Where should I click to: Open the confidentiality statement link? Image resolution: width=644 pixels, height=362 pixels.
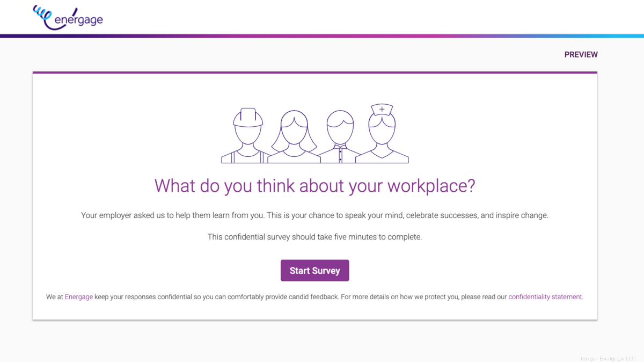point(545,296)
